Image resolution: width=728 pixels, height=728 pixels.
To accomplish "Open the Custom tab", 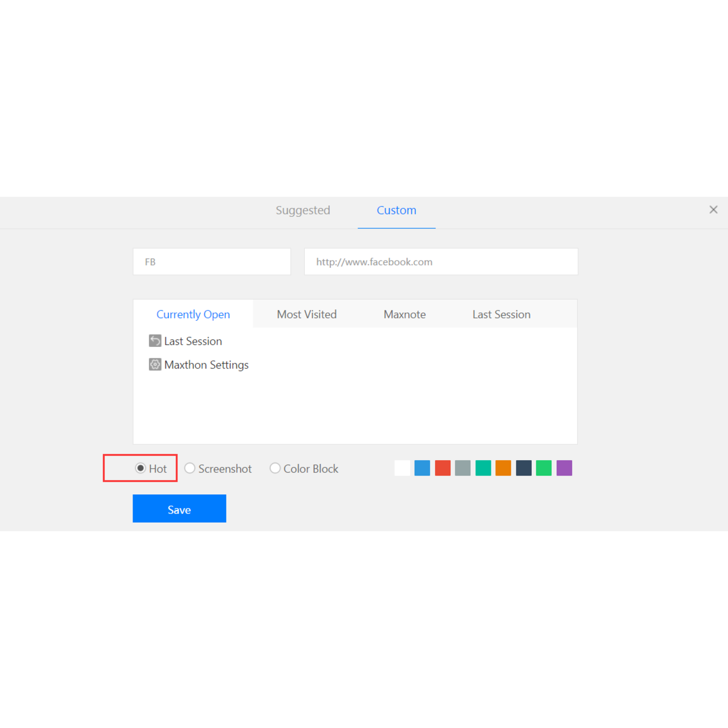I will coord(396,210).
